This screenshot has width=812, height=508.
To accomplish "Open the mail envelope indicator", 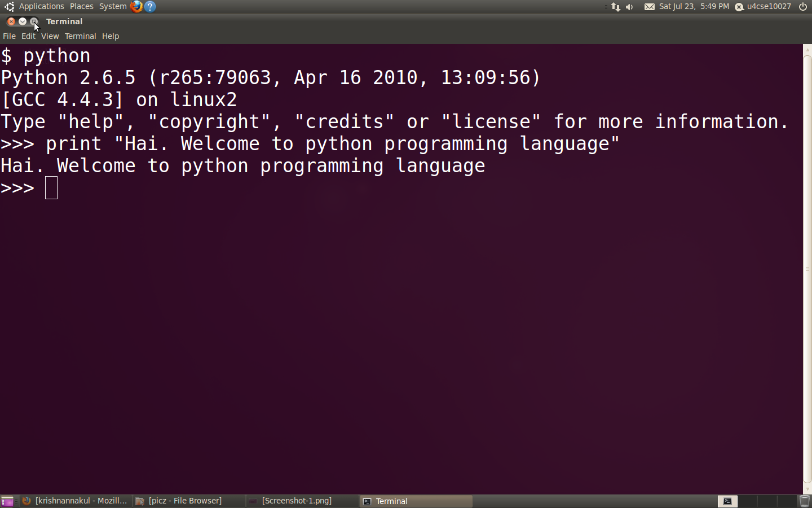I will pyautogui.click(x=650, y=7).
